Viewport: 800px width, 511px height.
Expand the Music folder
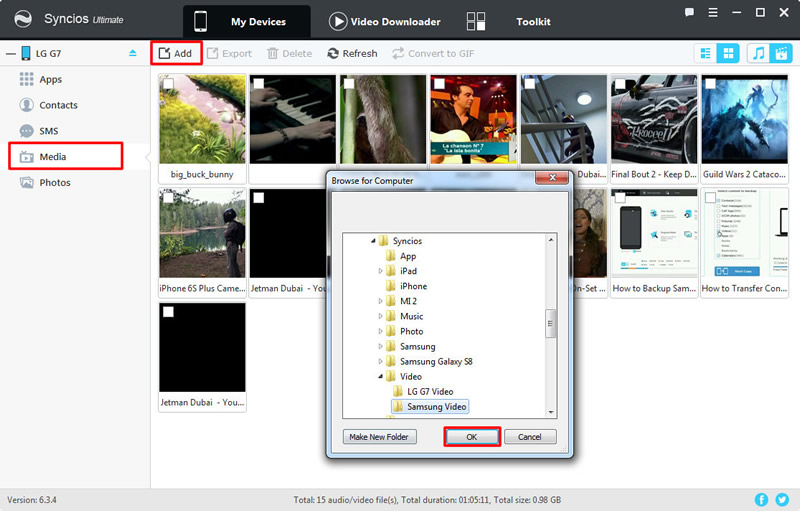380,316
